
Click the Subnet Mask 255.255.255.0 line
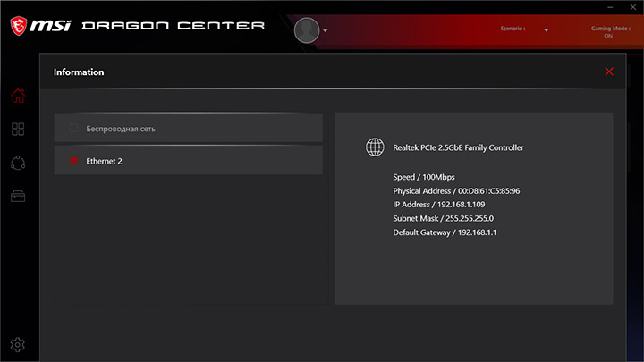[443, 218]
